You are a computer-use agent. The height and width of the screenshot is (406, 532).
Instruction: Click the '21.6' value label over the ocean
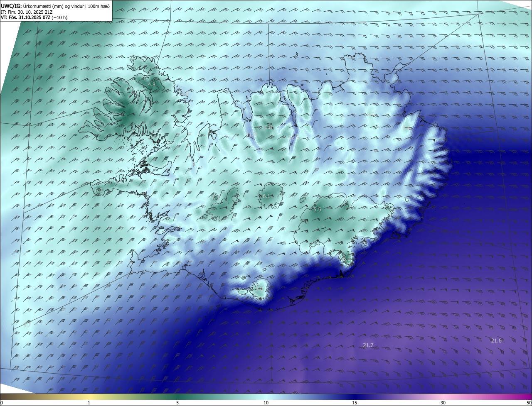pos(496,340)
